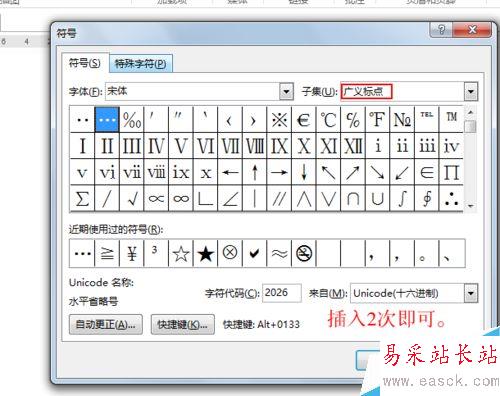Image resolution: width=500 pixels, height=396 pixels.
Task: Select recently used black star ★
Action: tap(205, 253)
